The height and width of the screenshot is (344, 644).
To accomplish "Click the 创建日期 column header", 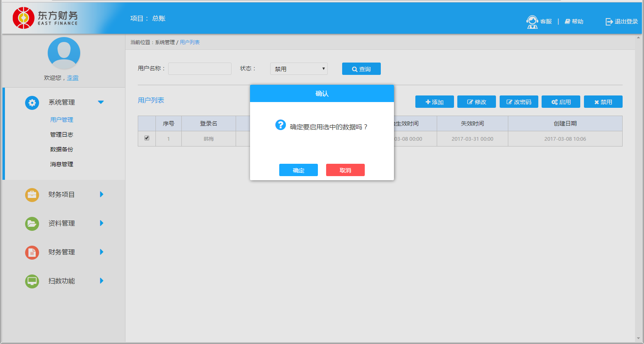I will 565,123.
